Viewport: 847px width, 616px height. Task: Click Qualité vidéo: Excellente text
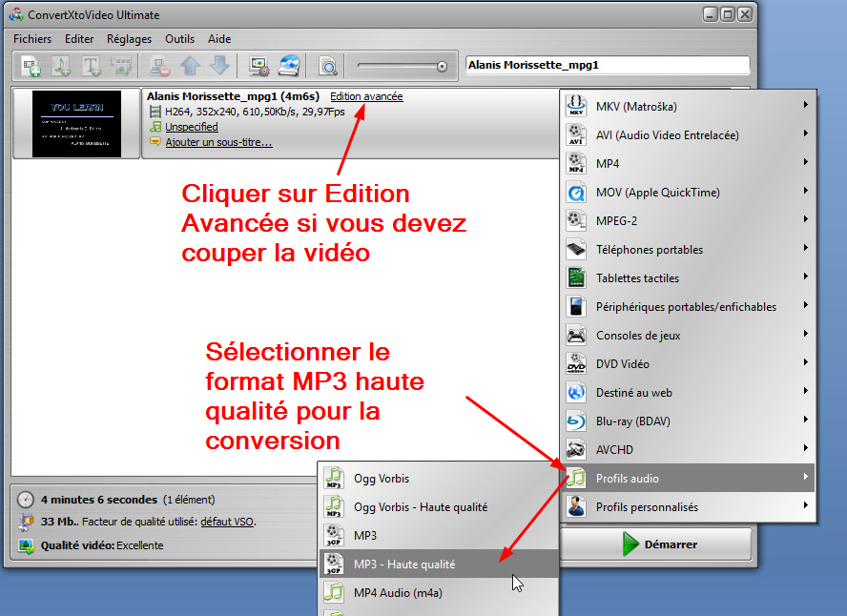[x=102, y=545]
